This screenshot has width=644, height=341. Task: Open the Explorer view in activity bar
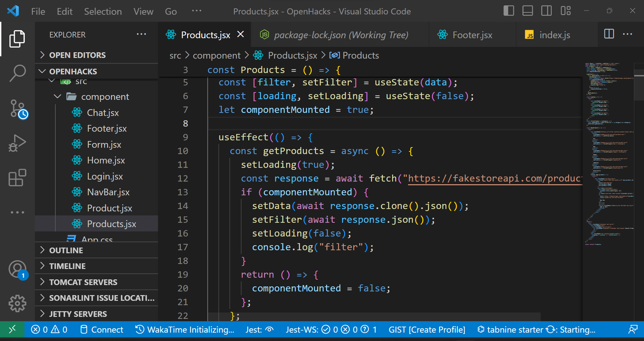point(17,39)
